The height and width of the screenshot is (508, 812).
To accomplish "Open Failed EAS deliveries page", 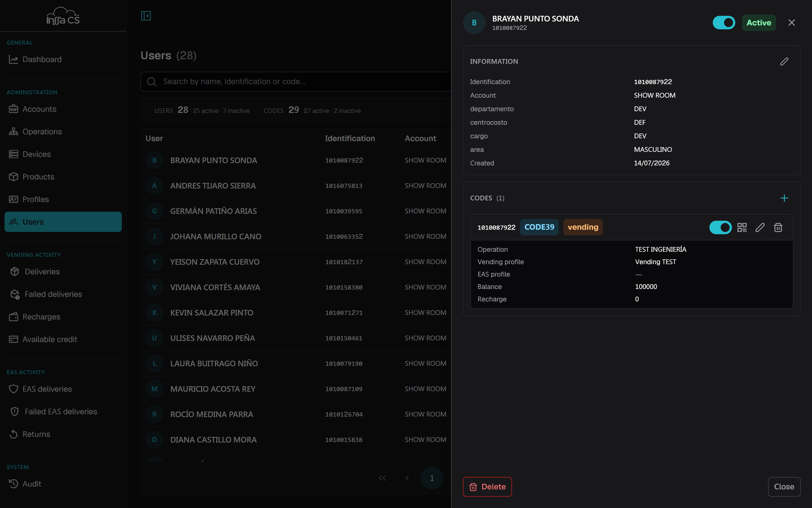I will point(63,411).
